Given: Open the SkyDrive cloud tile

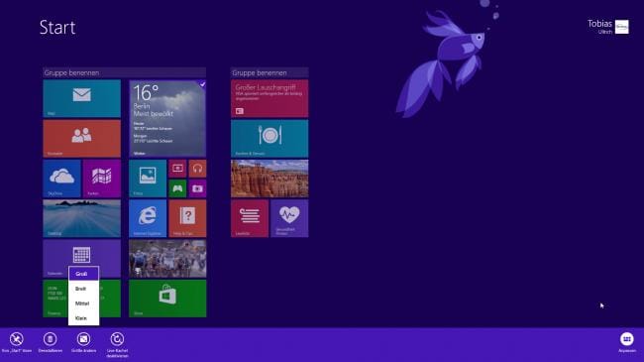Looking at the screenshot, I should pyautogui.click(x=61, y=179).
